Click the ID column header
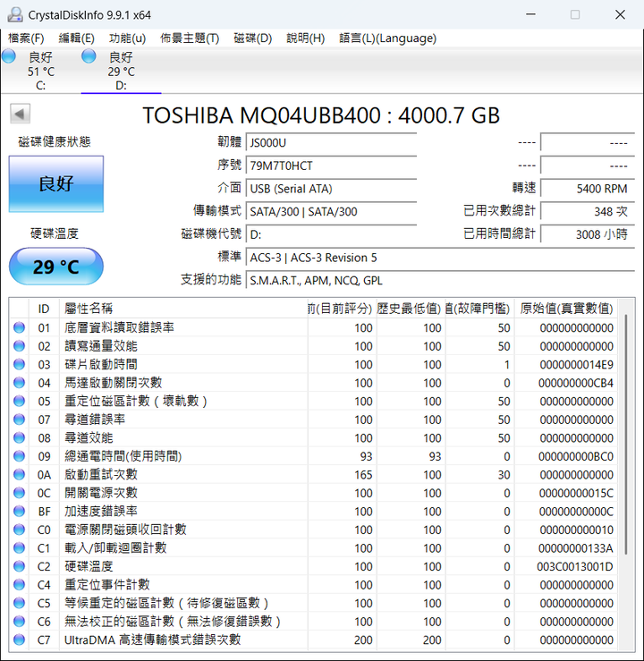The width and height of the screenshot is (644, 661). coord(44,309)
